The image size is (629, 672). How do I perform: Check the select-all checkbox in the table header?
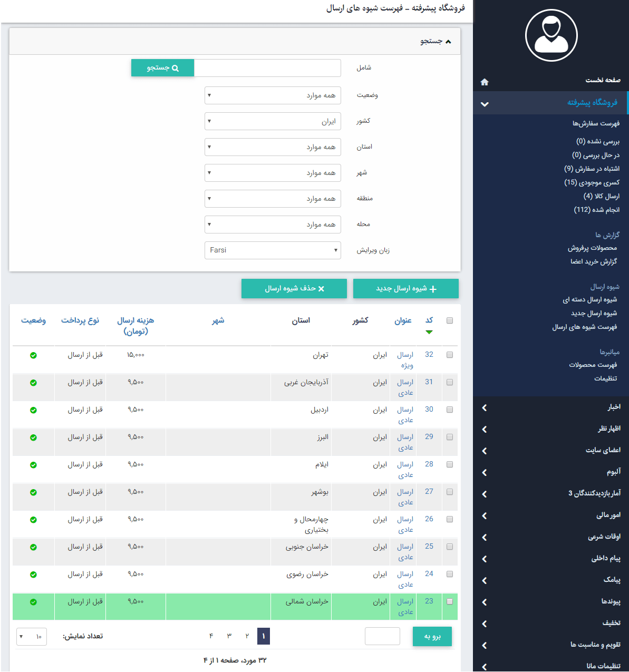449,320
